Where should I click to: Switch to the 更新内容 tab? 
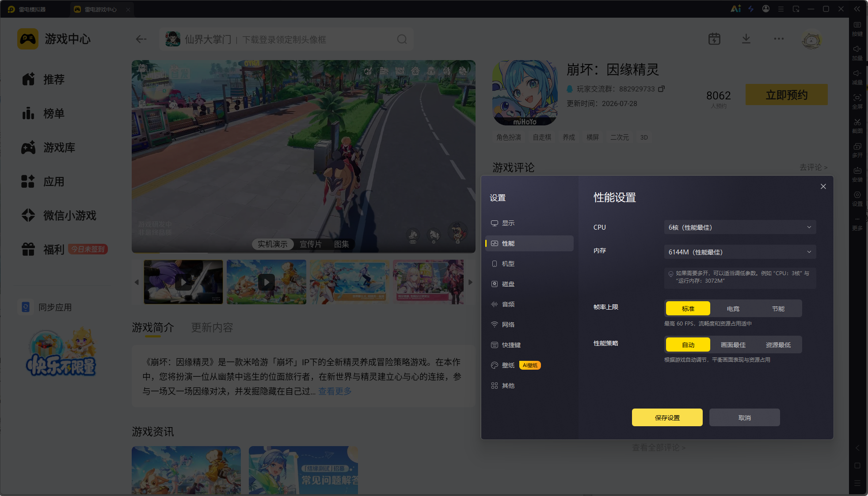pyautogui.click(x=212, y=327)
